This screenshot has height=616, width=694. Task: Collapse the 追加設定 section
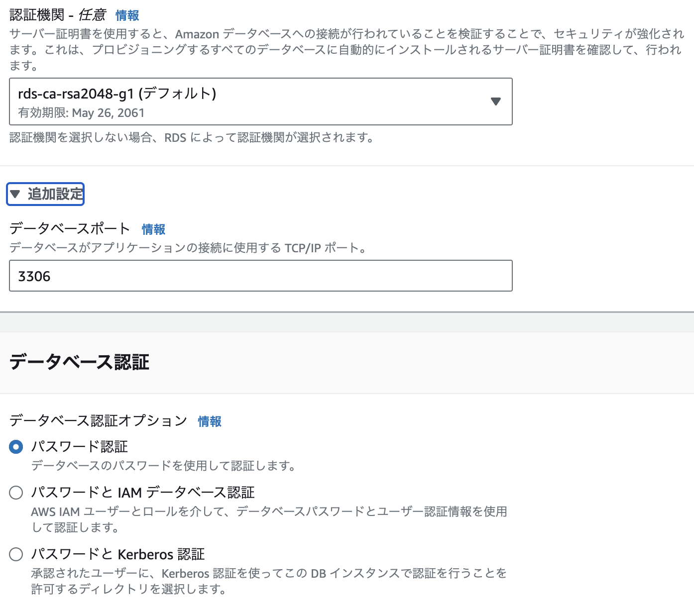pyautogui.click(x=45, y=194)
